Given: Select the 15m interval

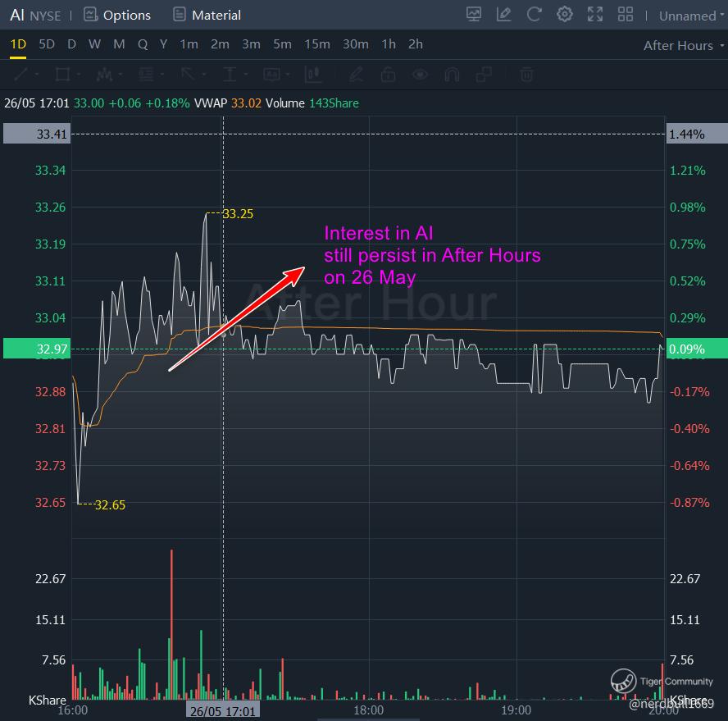Looking at the screenshot, I should click(x=317, y=44).
